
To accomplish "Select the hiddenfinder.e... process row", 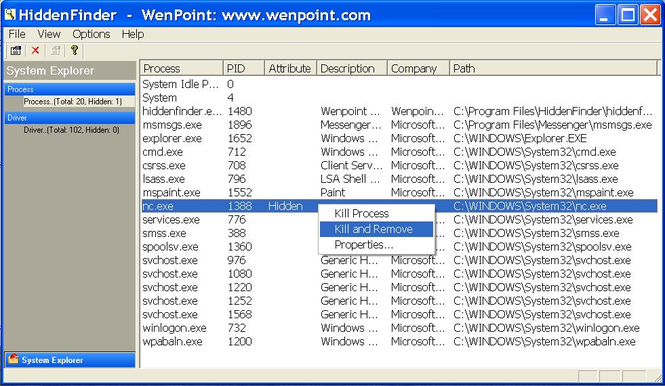I will (399, 111).
